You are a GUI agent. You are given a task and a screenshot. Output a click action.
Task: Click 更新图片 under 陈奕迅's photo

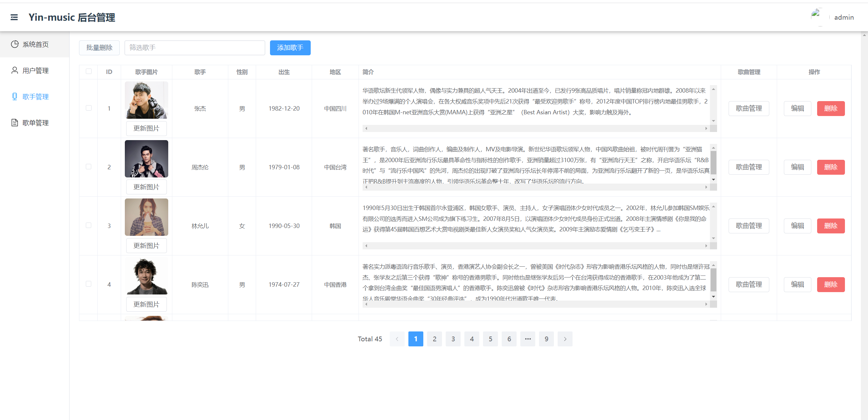coord(146,304)
